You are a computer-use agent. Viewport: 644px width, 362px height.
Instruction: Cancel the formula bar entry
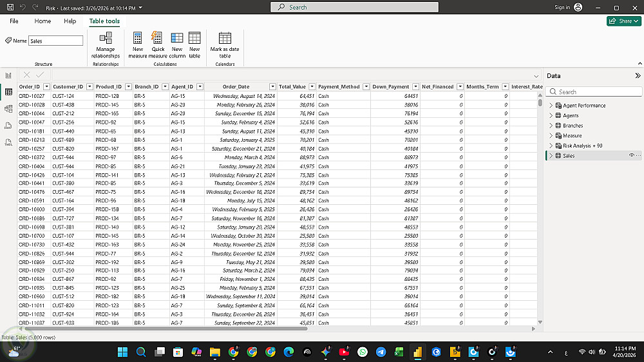(26, 75)
